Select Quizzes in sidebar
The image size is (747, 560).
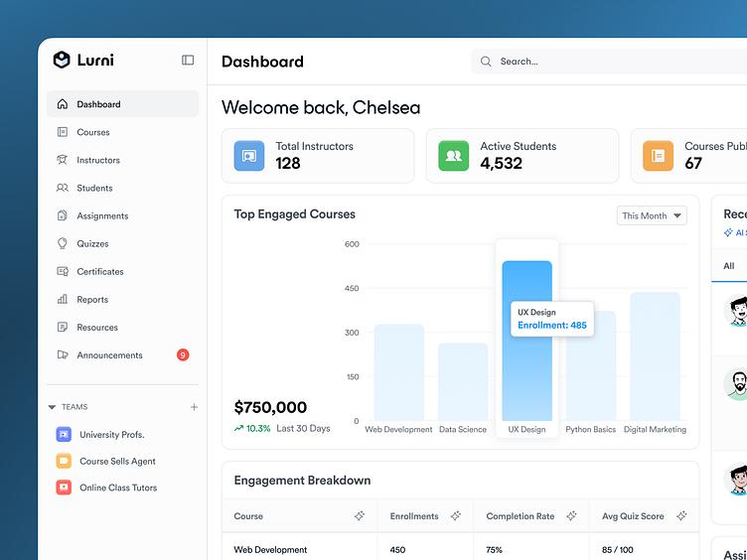point(122,243)
